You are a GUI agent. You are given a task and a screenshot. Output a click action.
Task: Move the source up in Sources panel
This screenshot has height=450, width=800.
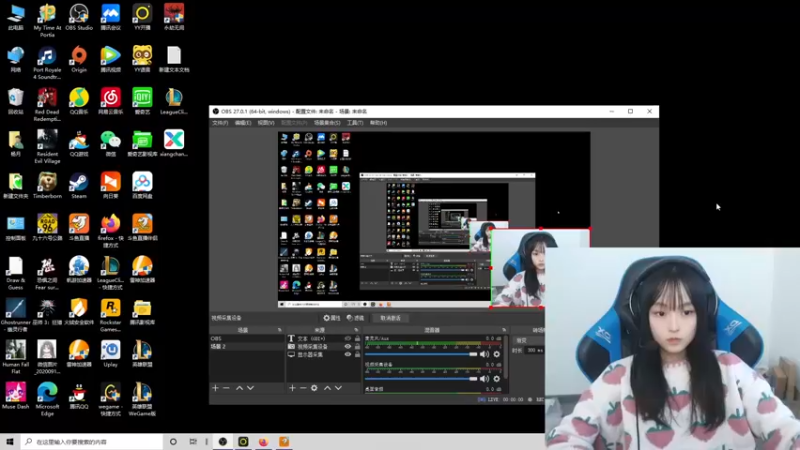[327, 388]
